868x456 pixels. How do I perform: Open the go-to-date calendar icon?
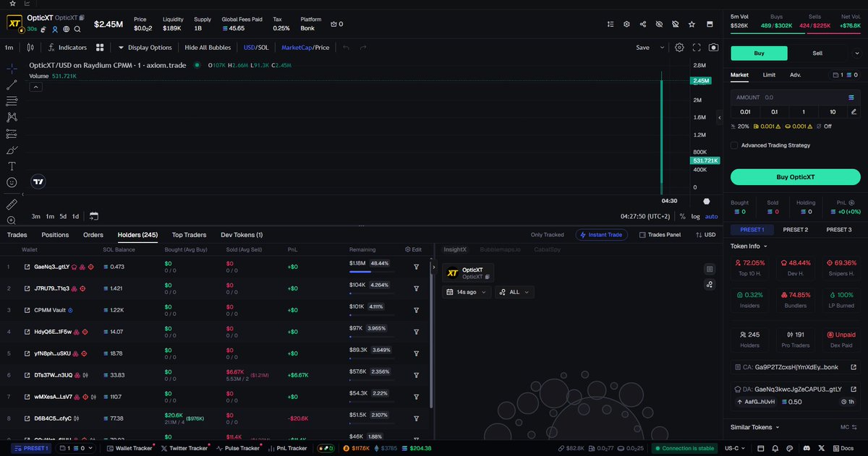point(94,216)
